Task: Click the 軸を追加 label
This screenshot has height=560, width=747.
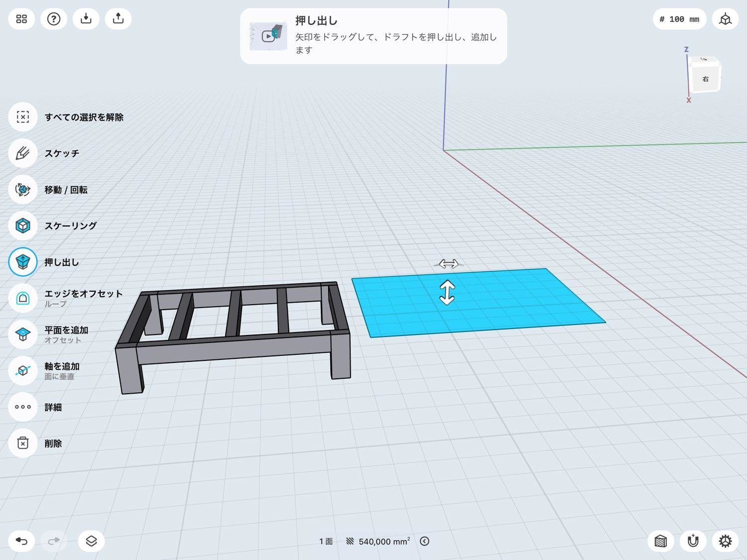Action: point(62,366)
